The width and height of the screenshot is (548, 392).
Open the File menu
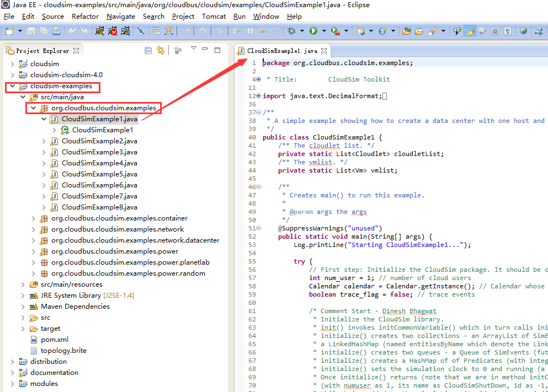tap(9, 17)
